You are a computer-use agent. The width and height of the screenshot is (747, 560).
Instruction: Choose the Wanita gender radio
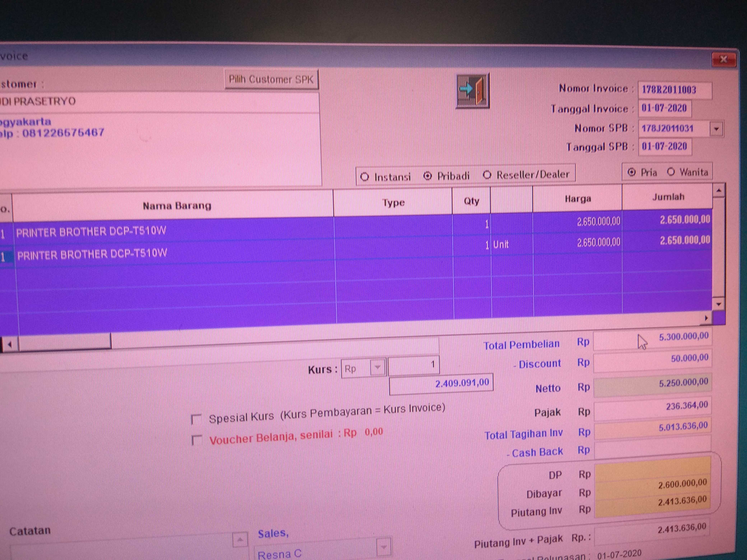[671, 172]
